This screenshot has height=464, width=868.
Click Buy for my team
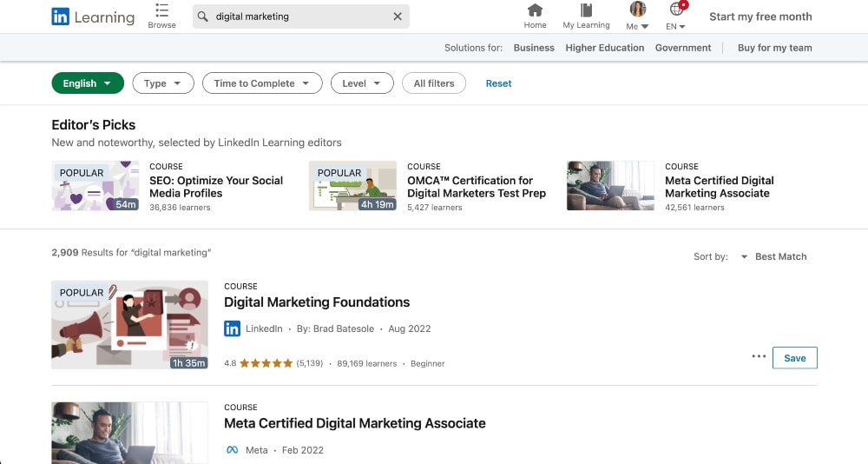coord(774,48)
